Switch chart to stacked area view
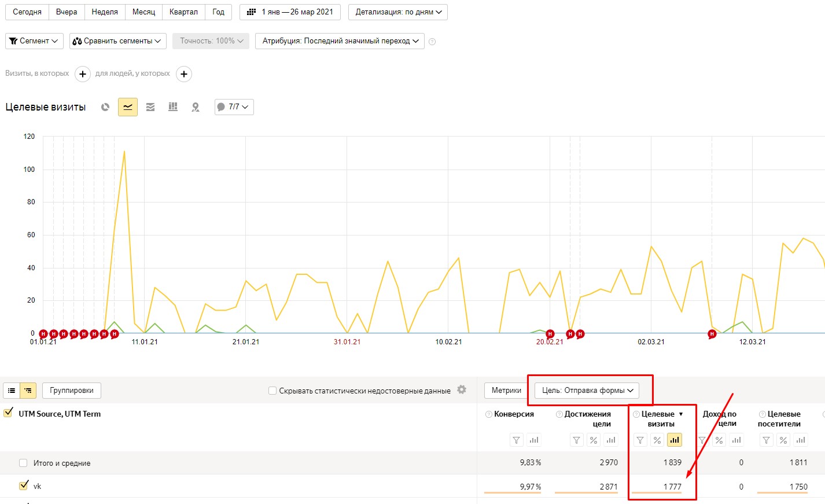825x504 pixels. point(150,107)
